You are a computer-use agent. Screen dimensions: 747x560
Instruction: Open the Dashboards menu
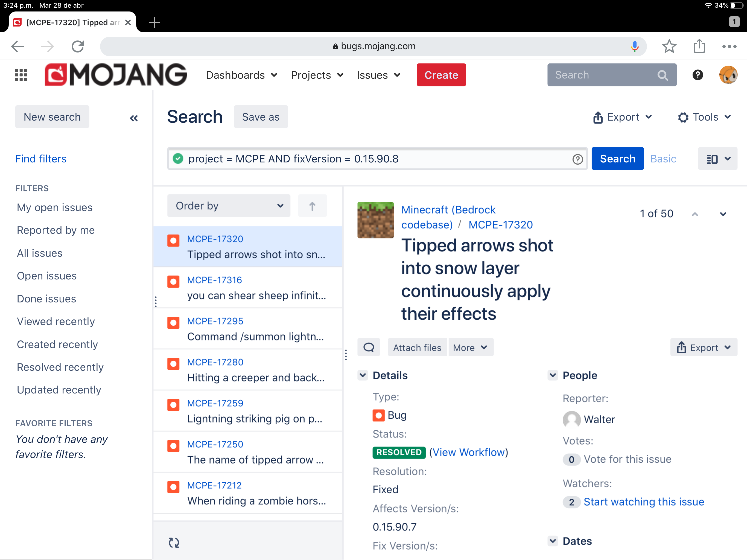tap(241, 75)
